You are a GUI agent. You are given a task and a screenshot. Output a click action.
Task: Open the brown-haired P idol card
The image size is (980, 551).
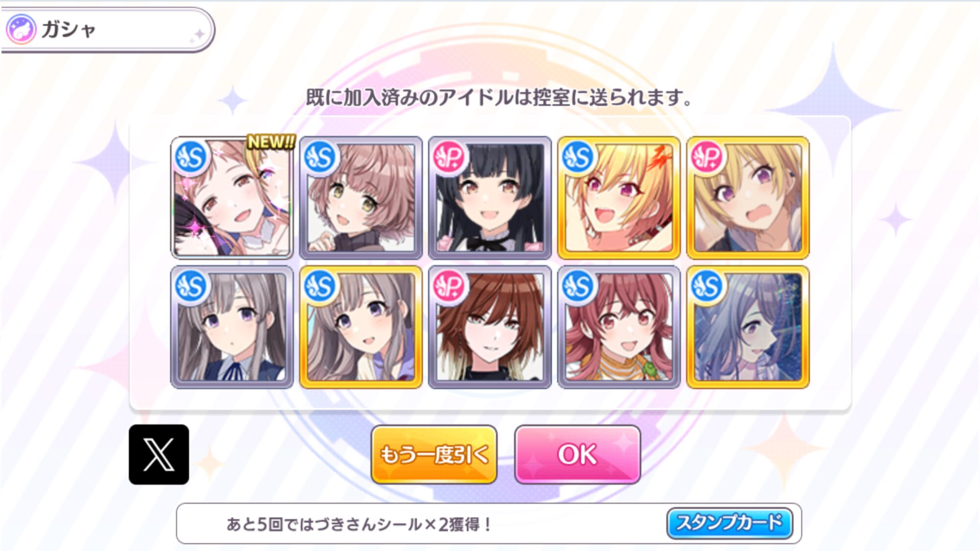pyautogui.click(x=490, y=327)
